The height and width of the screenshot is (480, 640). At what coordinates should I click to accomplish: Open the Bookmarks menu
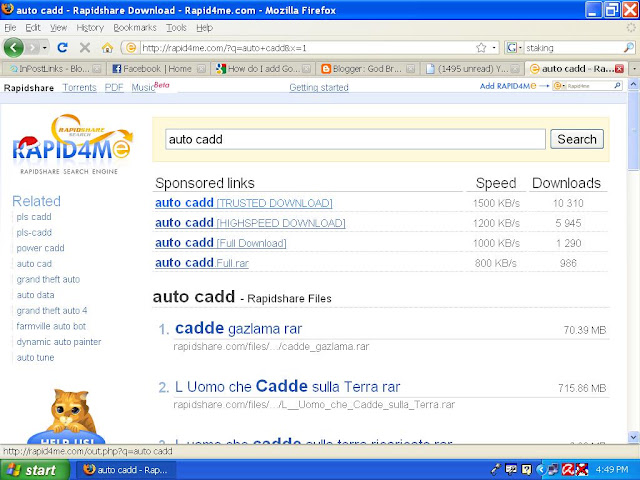[135, 28]
